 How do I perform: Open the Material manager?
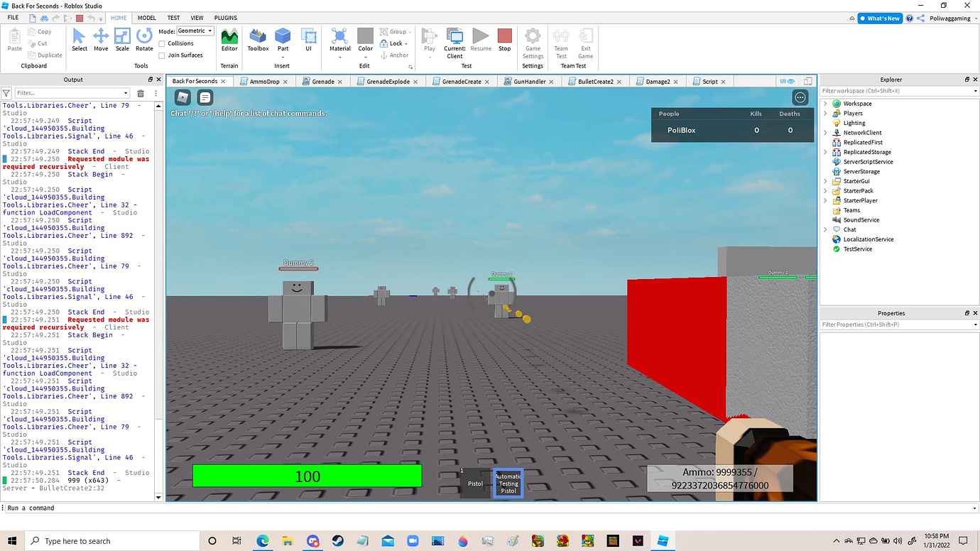click(x=339, y=40)
